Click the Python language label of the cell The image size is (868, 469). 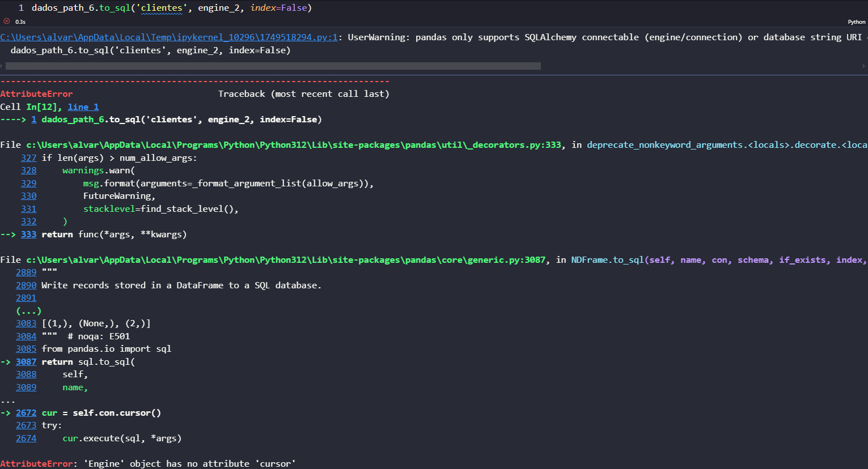(856, 22)
